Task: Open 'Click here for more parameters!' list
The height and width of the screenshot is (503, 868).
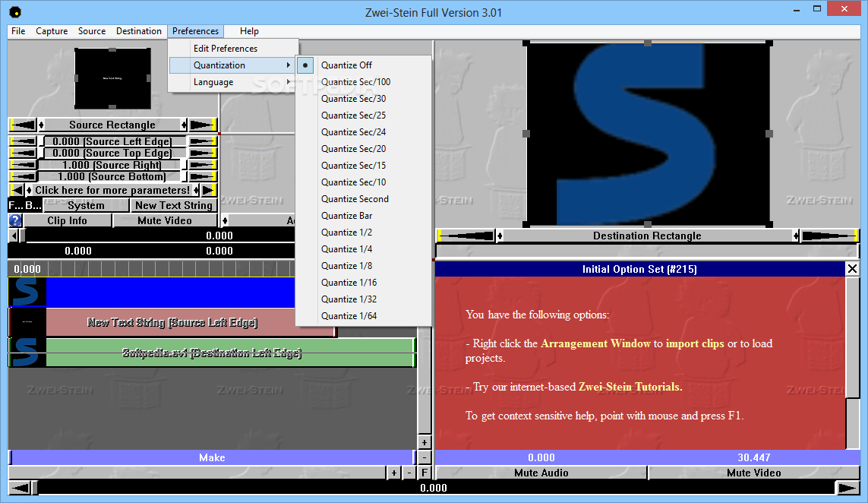Action: (112, 190)
